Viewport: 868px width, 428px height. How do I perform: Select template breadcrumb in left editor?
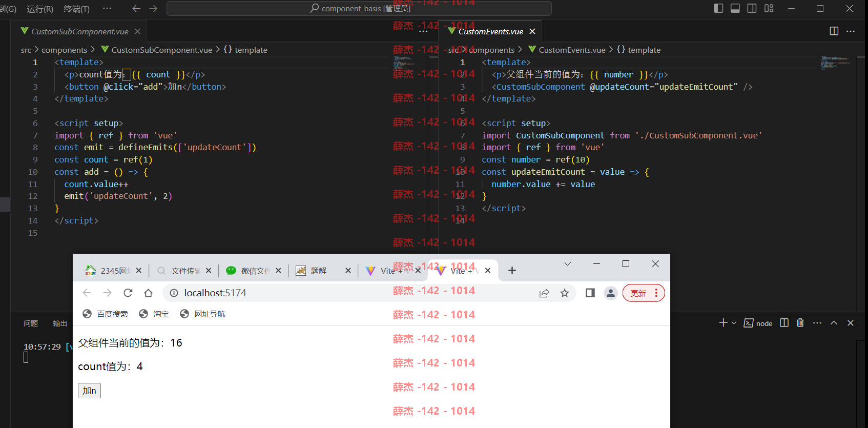click(x=251, y=50)
